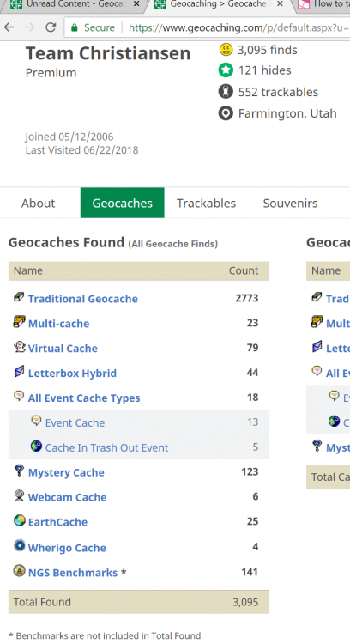Click the trackables bug icon
This screenshot has width=350, height=644.
pos(226,92)
